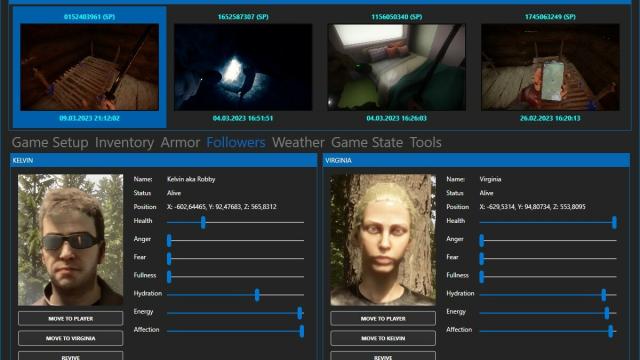Screen dimensions: 640x360
Task: Click Virginia's 'Alive' status value
Action: (487, 193)
